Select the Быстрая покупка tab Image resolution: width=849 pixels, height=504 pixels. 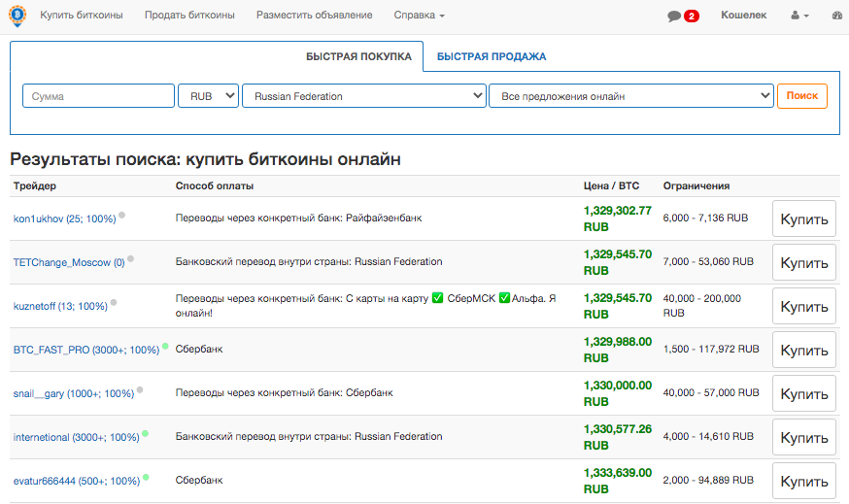358,56
